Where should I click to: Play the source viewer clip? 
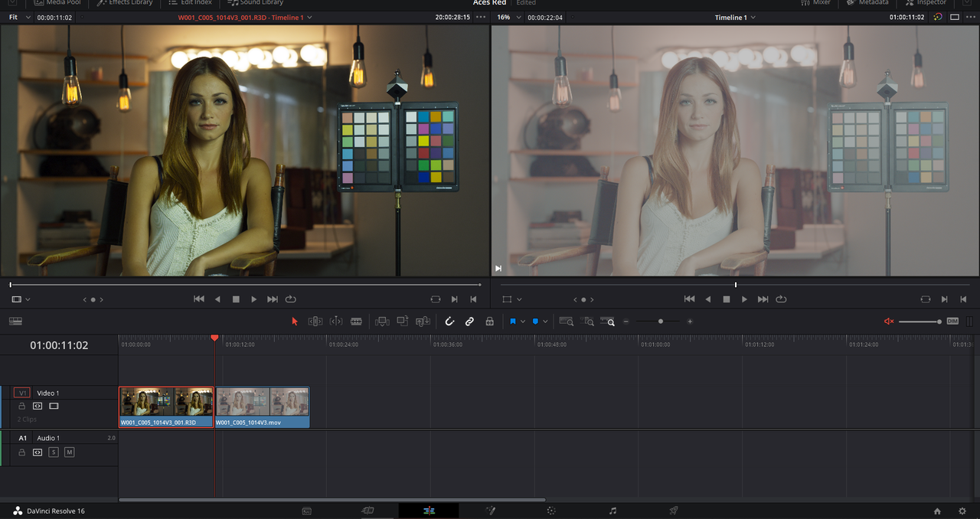point(254,299)
